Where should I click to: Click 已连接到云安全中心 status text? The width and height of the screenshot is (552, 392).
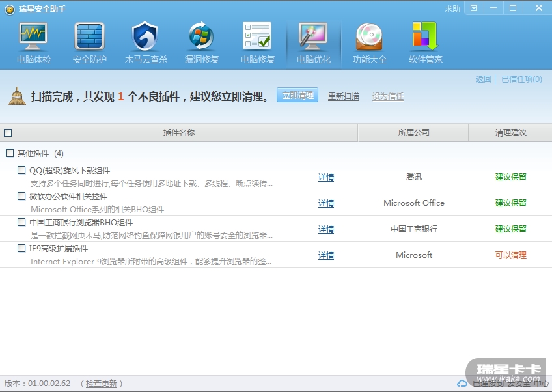coord(511,383)
